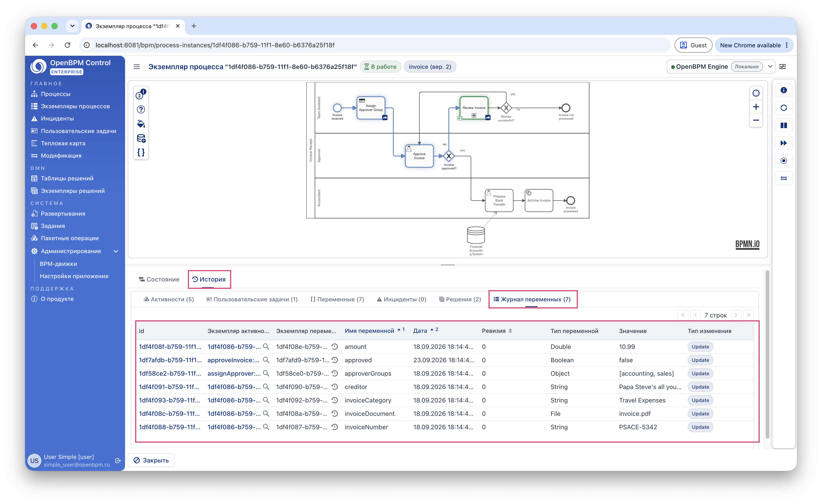Sort table by Ревизия column
Viewport: 822px width, 504px height.
(497, 331)
